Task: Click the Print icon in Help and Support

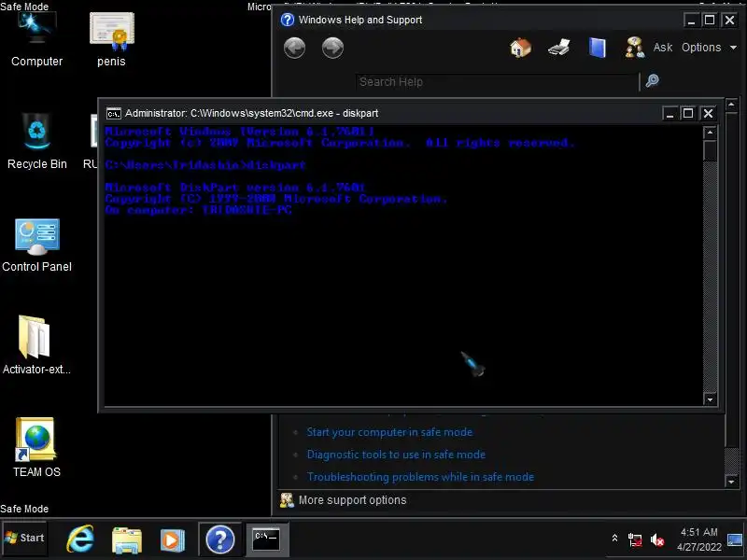Action: (x=558, y=48)
